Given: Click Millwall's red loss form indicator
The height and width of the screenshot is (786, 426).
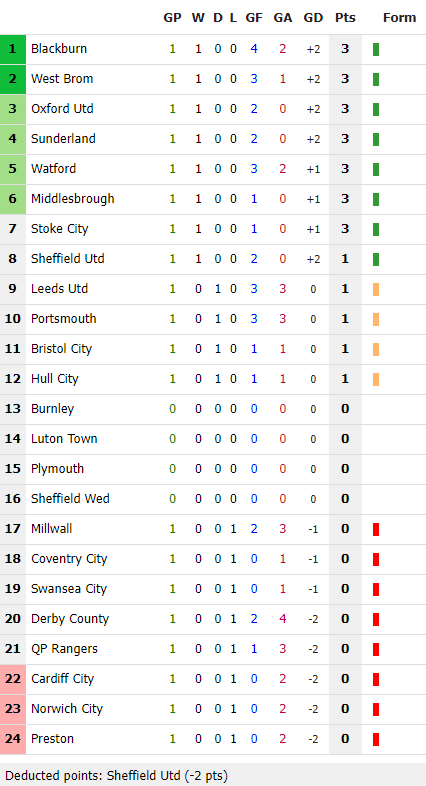Looking at the screenshot, I should (x=376, y=529).
